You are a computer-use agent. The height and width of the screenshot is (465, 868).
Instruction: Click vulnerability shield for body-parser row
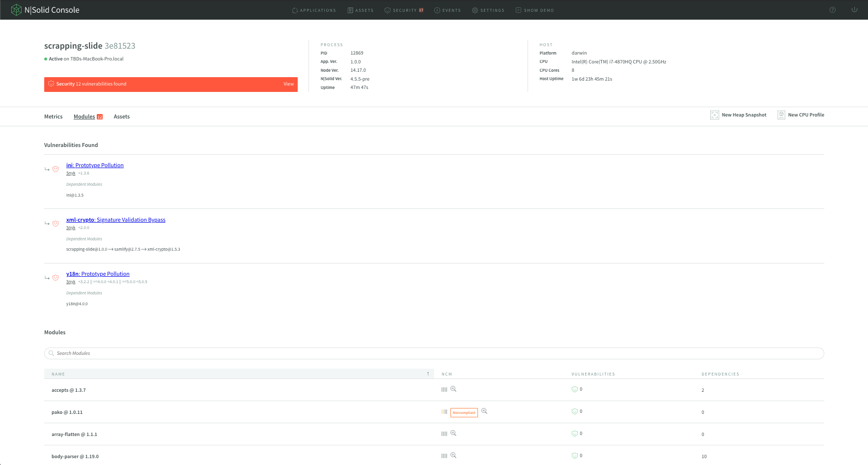574,456
